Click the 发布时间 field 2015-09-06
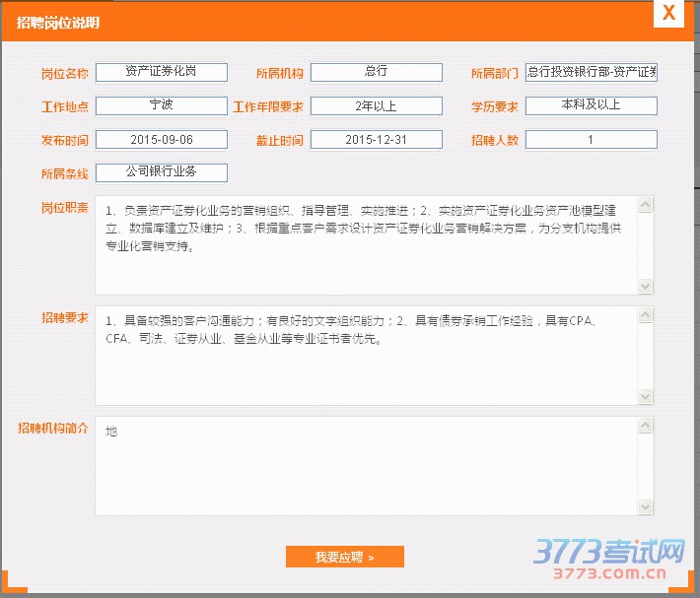The height and width of the screenshot is (598, 700). [x=162, y=140]
